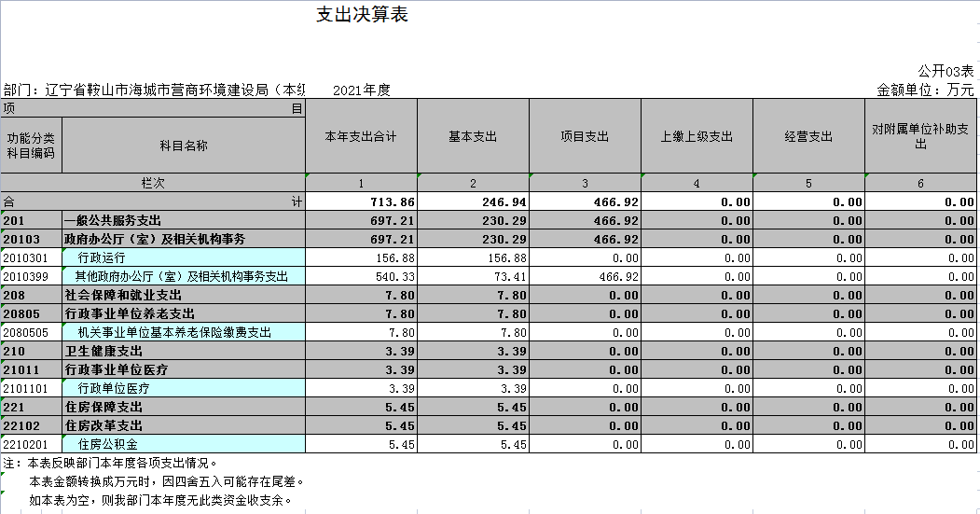Screen dimensions: 980x514
Task: Click the note 如本表为空 line
Action: (x=160, y=500)
